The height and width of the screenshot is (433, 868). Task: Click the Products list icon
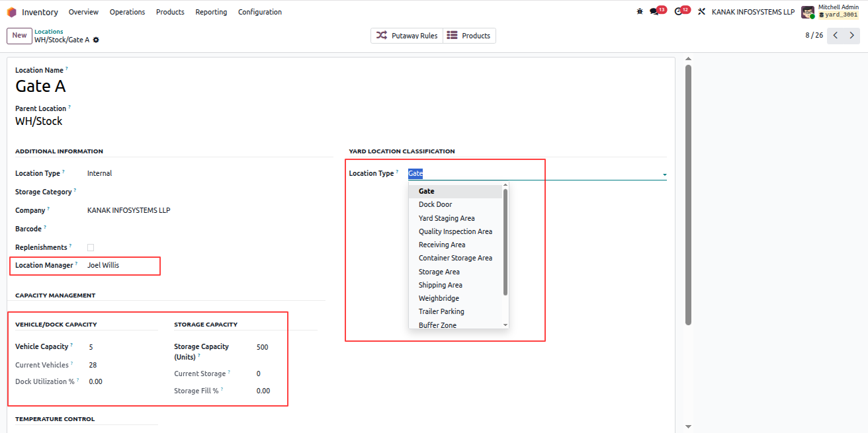pyautogui.click(x=453, y=36)
